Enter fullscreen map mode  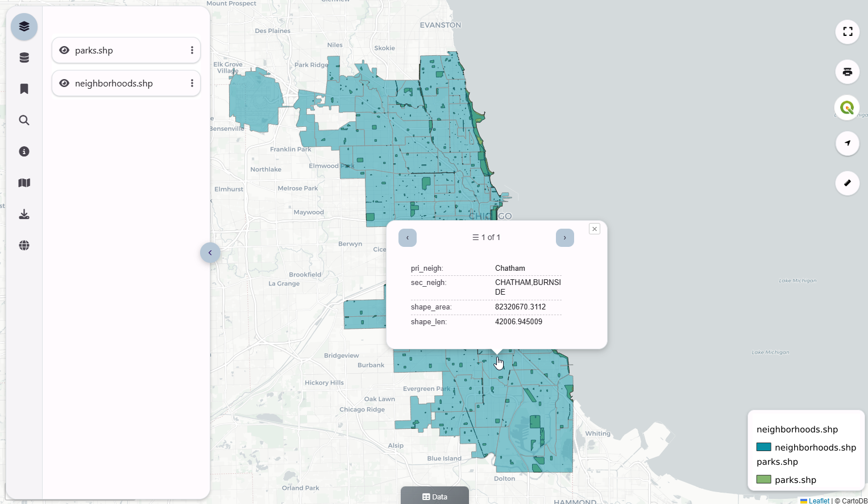click(x=848, y=32)
